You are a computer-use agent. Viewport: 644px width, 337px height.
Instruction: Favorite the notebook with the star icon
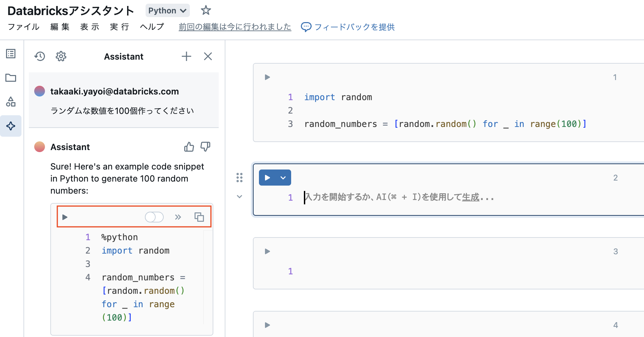click(206, 10)
